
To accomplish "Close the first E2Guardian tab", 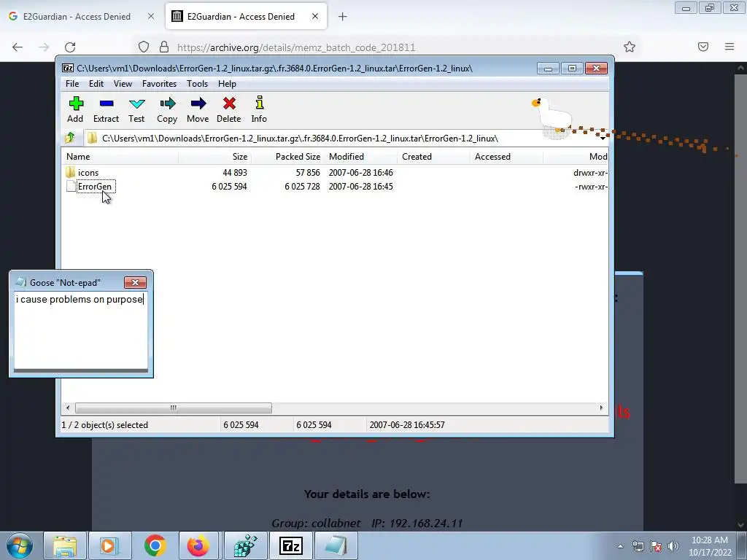I will (151, 16).
